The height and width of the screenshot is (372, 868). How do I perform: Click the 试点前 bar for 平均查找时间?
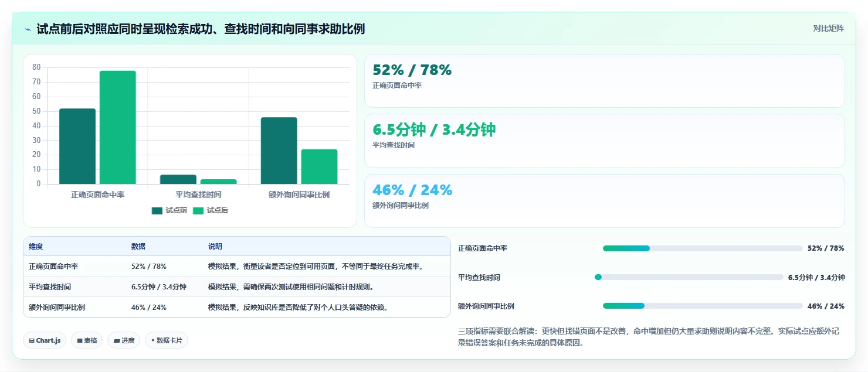click(x=178, y=179)
